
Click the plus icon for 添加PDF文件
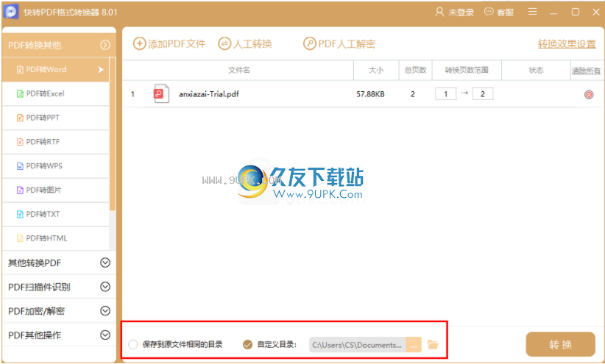click(x=139, y=43)
